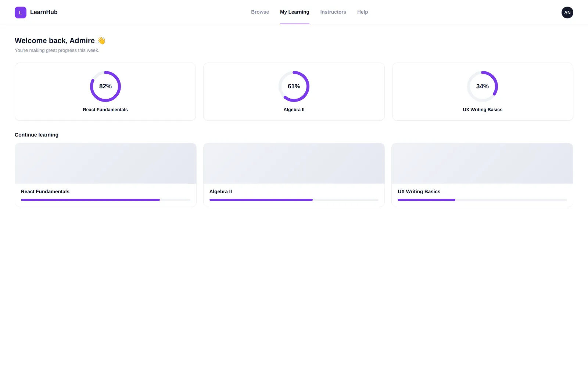Open UX Writing Basics course thumbnail
Image resolution: width=588 pixels, height=368 pixels.
click(482, 163)
